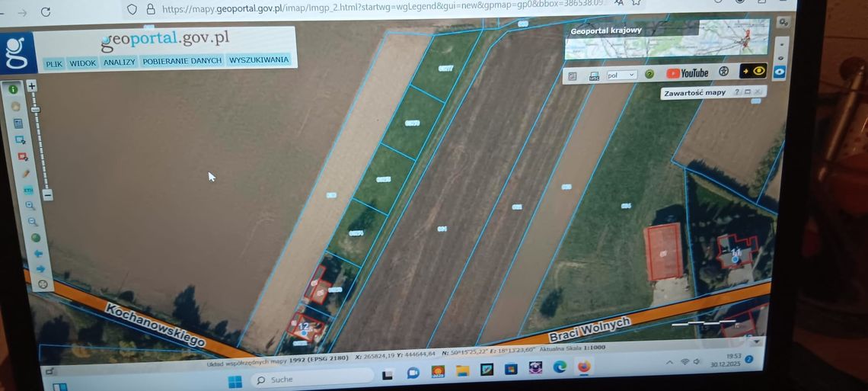The image size is (868, 391).
Task: Toggle the blue eye visibility button
Action: [x=779, y=72]
